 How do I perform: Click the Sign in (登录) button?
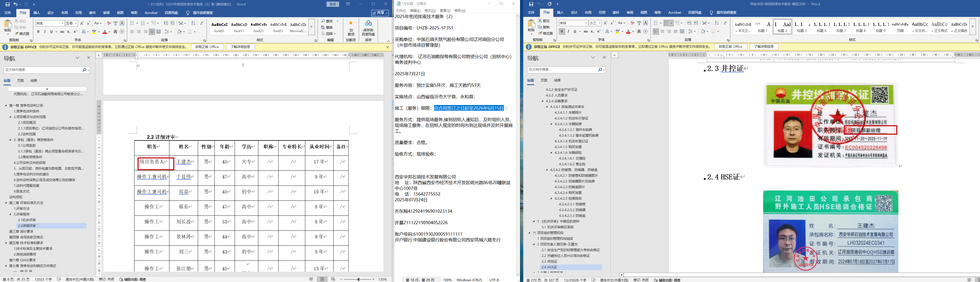pos(333,4)
